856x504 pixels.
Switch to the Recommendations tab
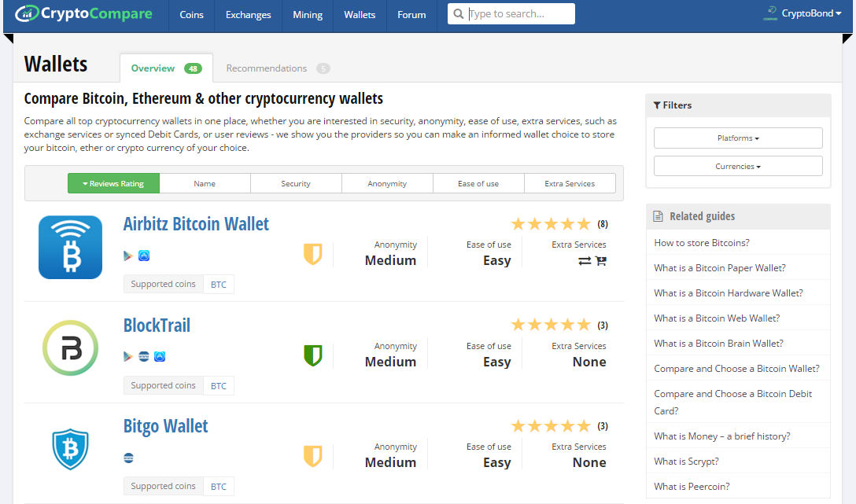tap(278, 68)
